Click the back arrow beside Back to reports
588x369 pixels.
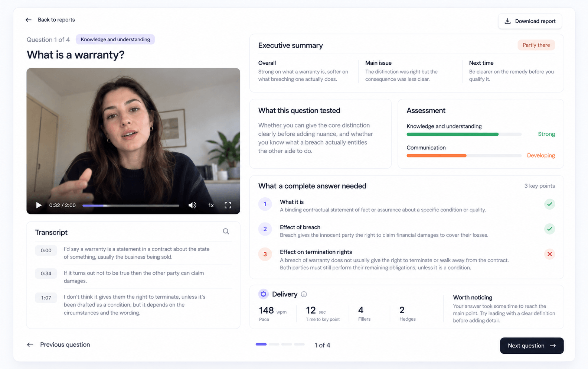pyautogui.click(x=29, y=20)
